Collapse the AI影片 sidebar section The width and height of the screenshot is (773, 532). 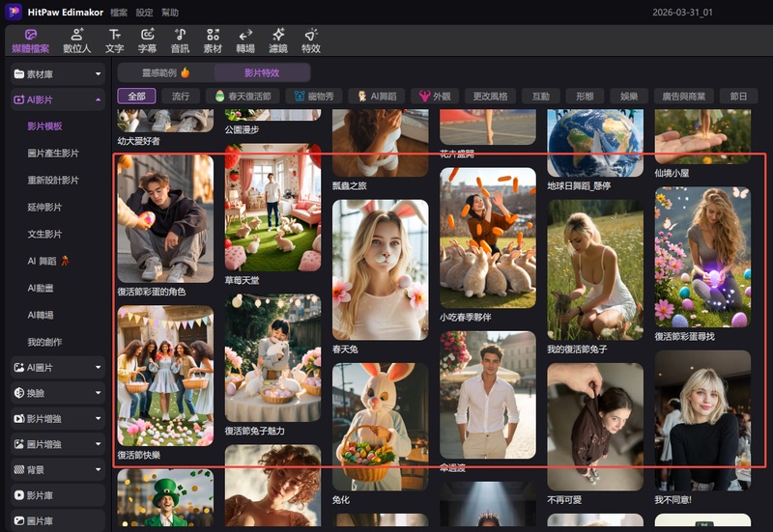[x=58, y=99]
